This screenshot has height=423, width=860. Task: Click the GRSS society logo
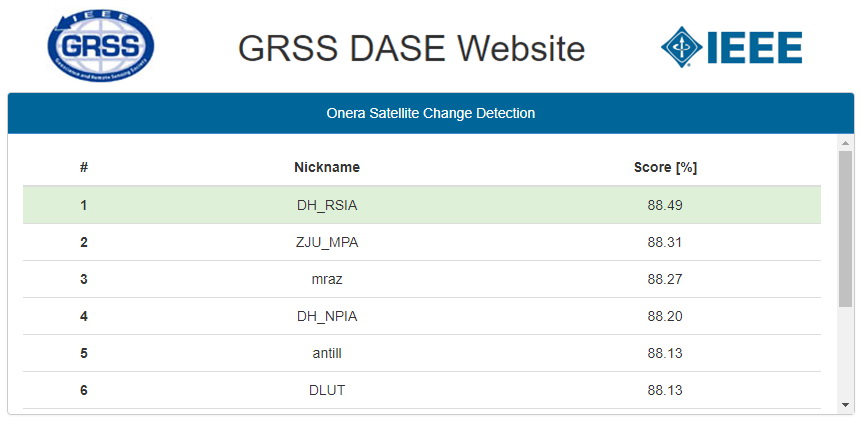pos(101,46)
